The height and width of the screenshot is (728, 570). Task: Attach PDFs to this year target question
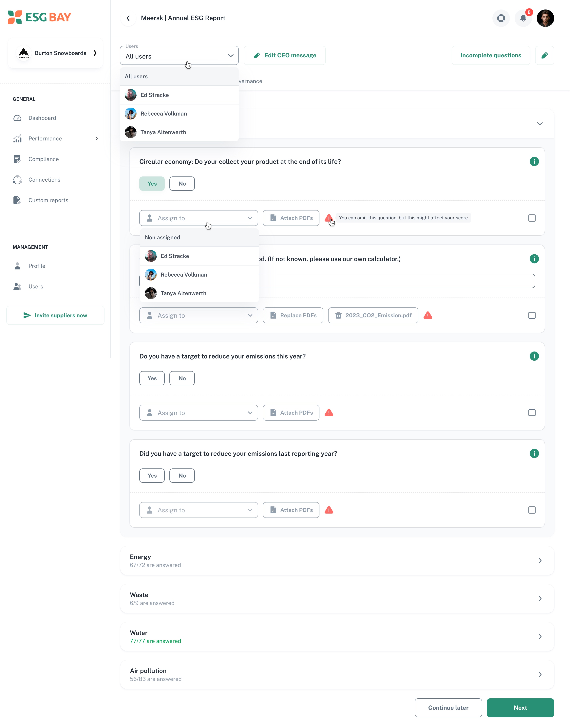click(291, 413)
